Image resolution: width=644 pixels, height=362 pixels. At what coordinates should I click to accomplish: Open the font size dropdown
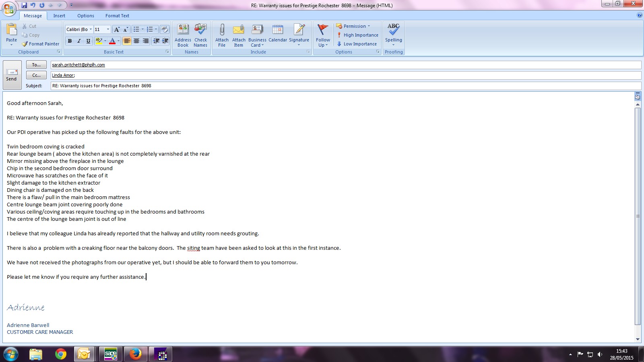coord(108,29)
